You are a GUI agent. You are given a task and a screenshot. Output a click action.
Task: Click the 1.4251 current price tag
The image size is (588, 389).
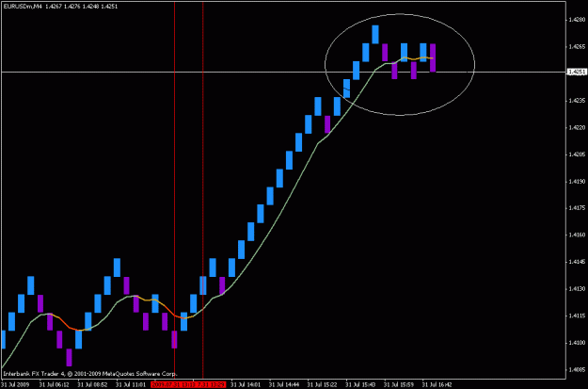pyautogui.click(x=576, y=72)
